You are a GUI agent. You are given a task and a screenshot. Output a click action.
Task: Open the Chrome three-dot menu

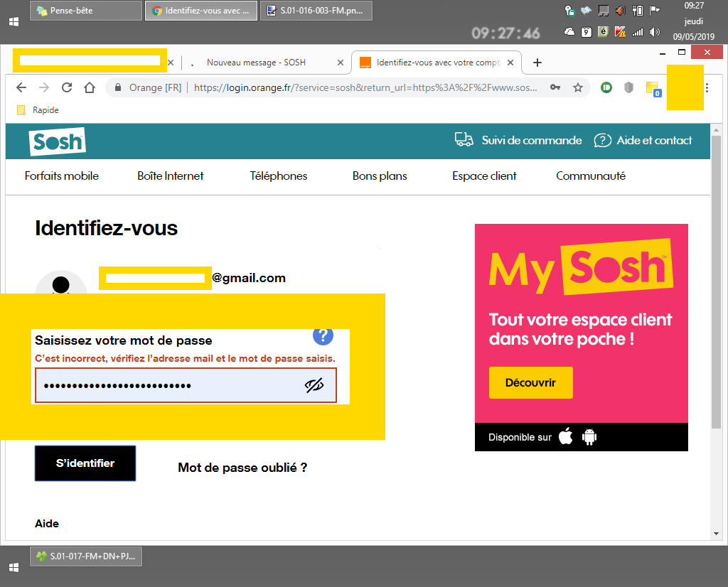707,87
